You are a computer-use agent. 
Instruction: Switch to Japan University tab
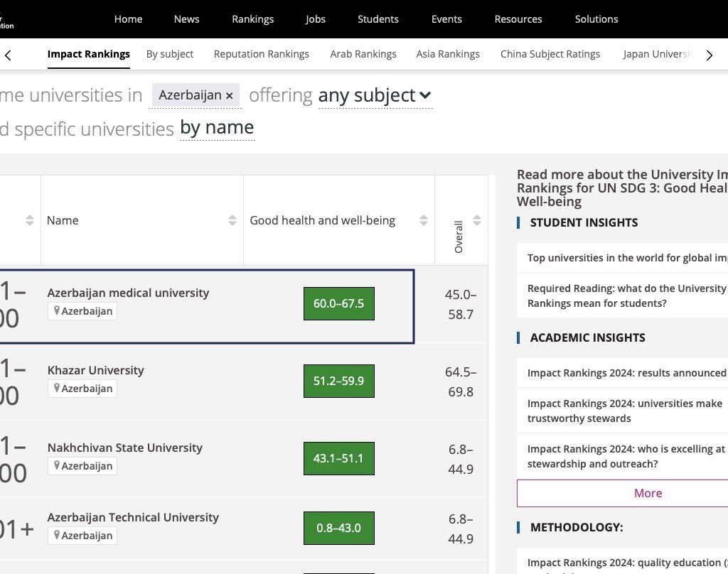point(658,54)
